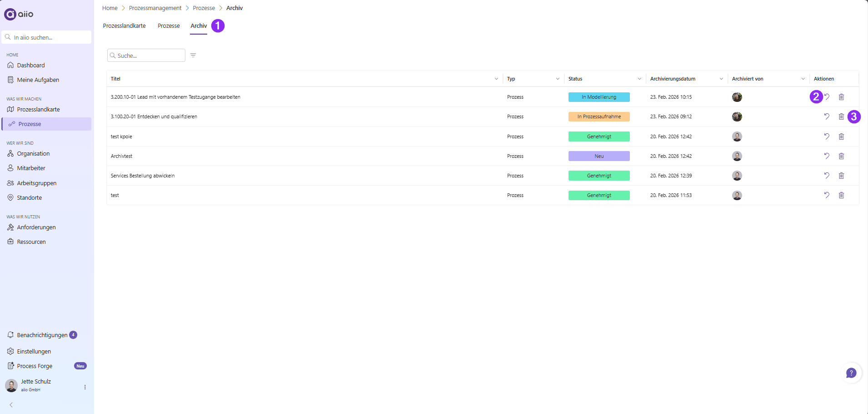Open Mitarbeiter in the sidebar
The image size is (868, 414).
point(31,168)
